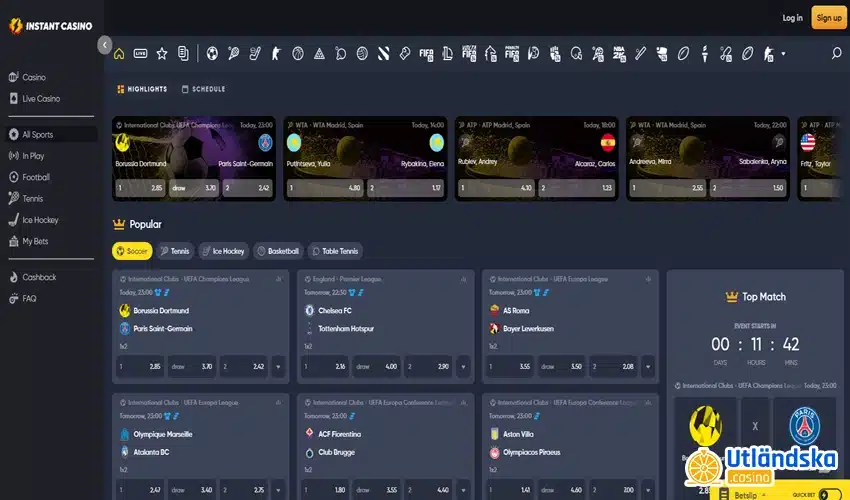This screenshot has width=850, height=500.
Task: Collapse the left sidebar with chevron
Action: point(105,44)
